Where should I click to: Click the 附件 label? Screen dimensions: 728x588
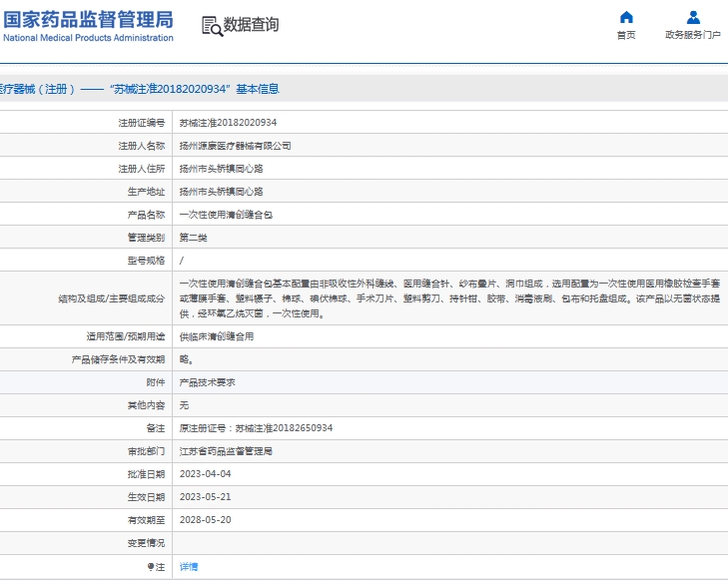156,382
